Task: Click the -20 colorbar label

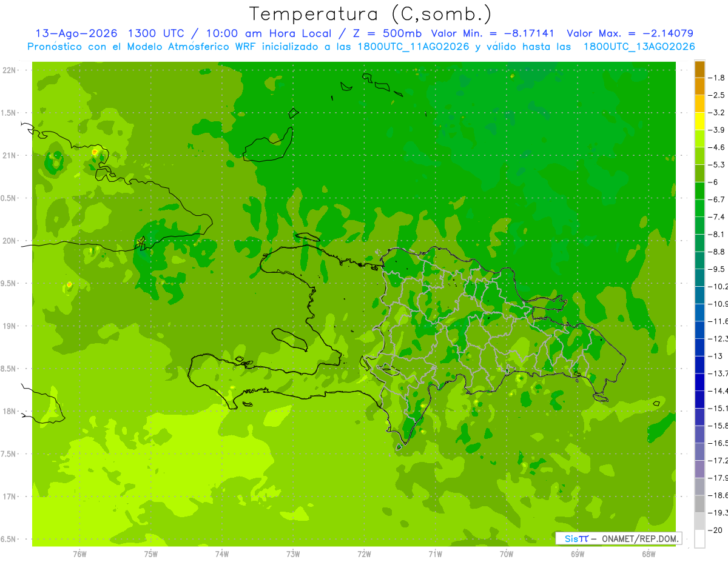Action: coord(715,530)
